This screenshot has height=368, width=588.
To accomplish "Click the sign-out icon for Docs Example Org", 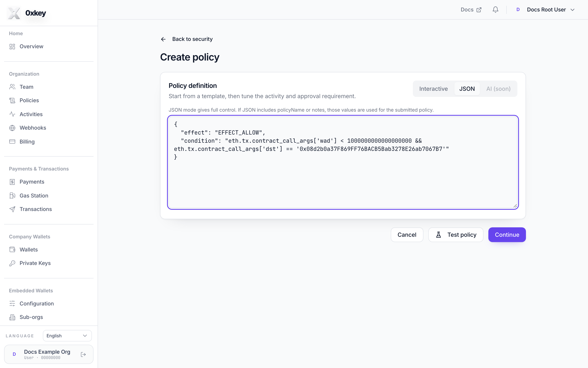I will pyautogui.click(x=83, y=354).
